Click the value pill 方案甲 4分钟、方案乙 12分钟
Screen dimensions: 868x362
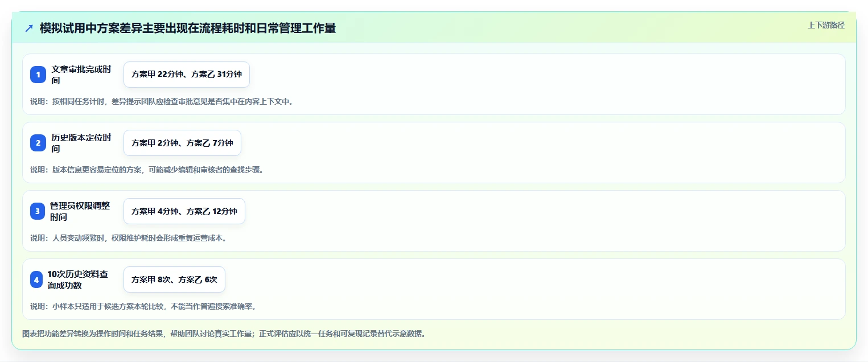point(184,211)
